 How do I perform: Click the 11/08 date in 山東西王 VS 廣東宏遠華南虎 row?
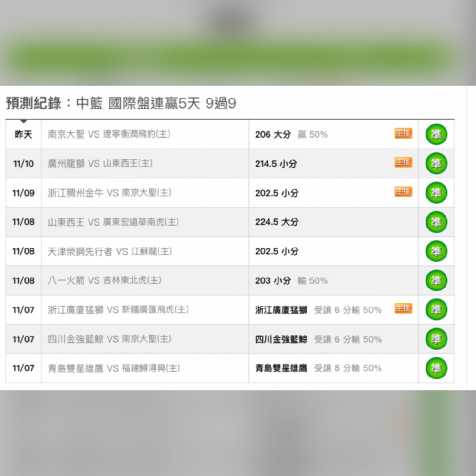click(x=23, y=222)
